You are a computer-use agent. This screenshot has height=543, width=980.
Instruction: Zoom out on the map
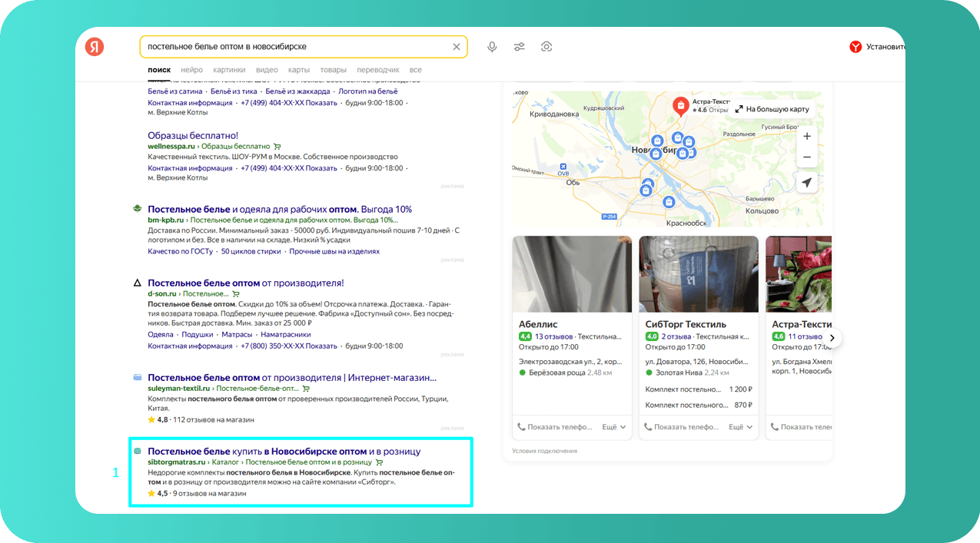tap(806, 157)
